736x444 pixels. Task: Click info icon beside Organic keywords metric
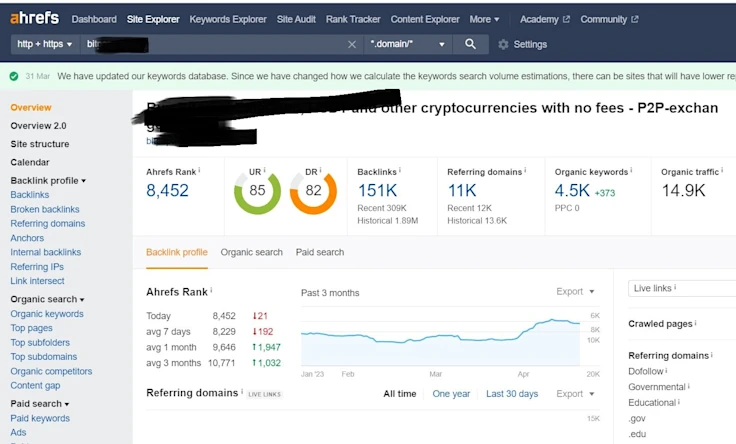click(x=631, y=170)
